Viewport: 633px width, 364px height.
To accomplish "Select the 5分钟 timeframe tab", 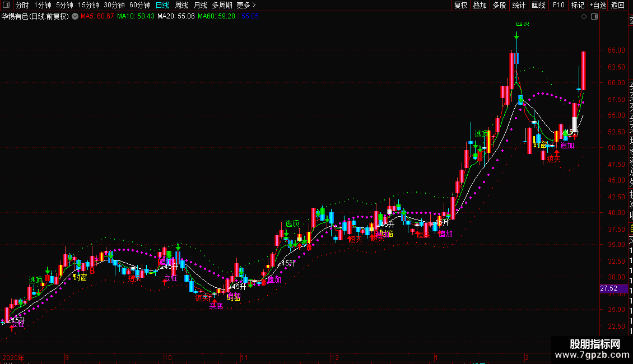I will 64,5.
